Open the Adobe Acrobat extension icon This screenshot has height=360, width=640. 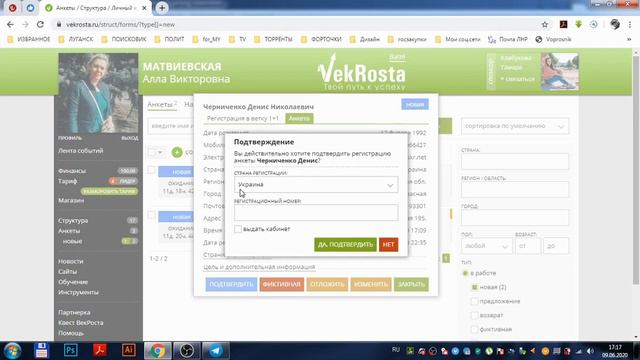point(563,24)
